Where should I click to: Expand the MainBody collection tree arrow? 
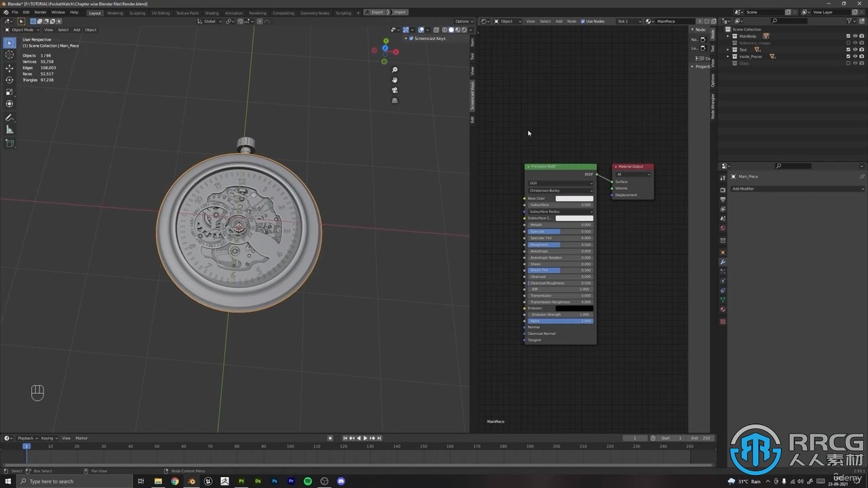tap(728, 36)
